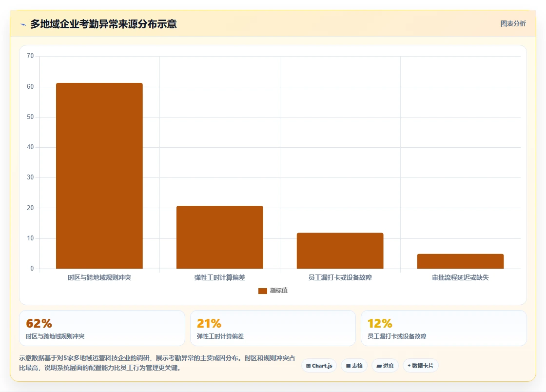The image size is (546, 392).
Task: Click the 时区与跨地域规则冲突 axis label
Action: [x=99, y=278]
